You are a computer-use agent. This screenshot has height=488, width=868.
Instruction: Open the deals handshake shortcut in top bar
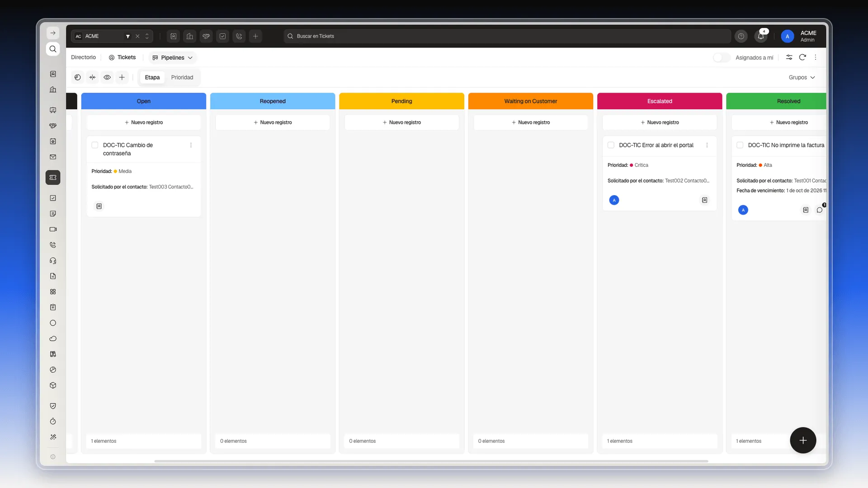point(206,36)
